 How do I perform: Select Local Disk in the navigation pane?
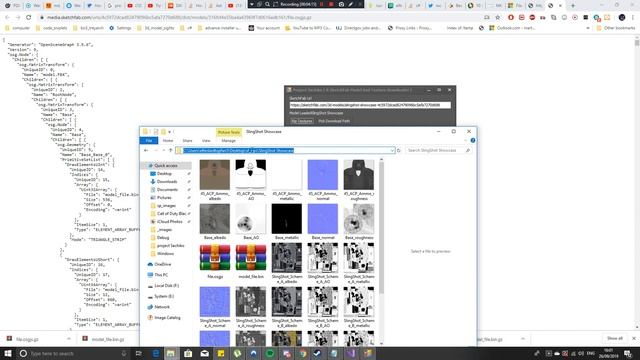(167, 286)
